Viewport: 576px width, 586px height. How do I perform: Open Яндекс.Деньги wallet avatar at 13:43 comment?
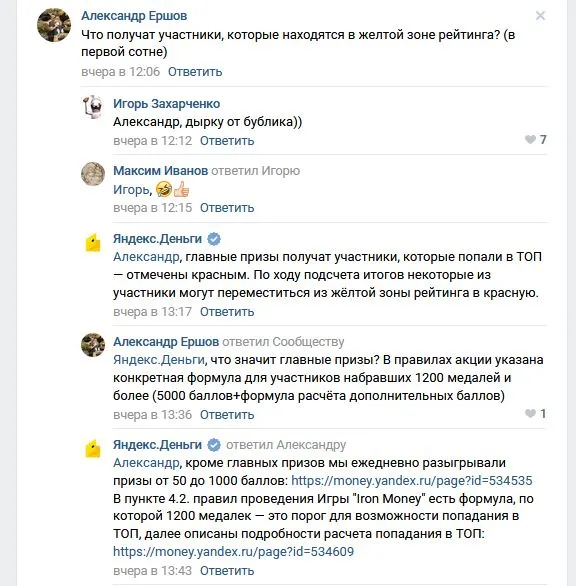(x=93, y=448)
